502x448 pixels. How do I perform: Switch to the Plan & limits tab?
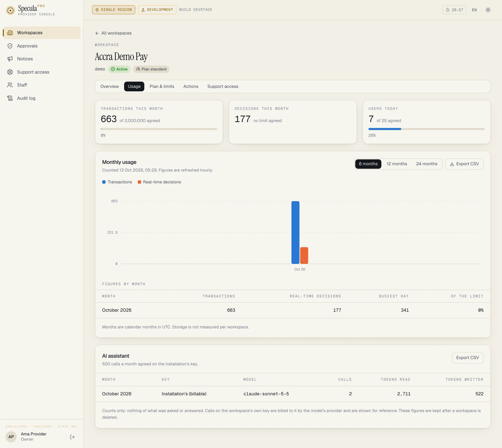[162, 86]
